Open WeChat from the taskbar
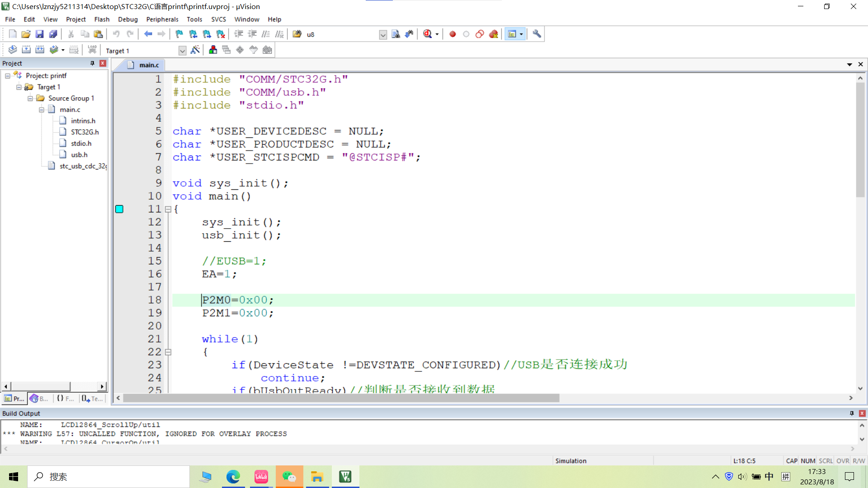 click(x=289, y=477)
